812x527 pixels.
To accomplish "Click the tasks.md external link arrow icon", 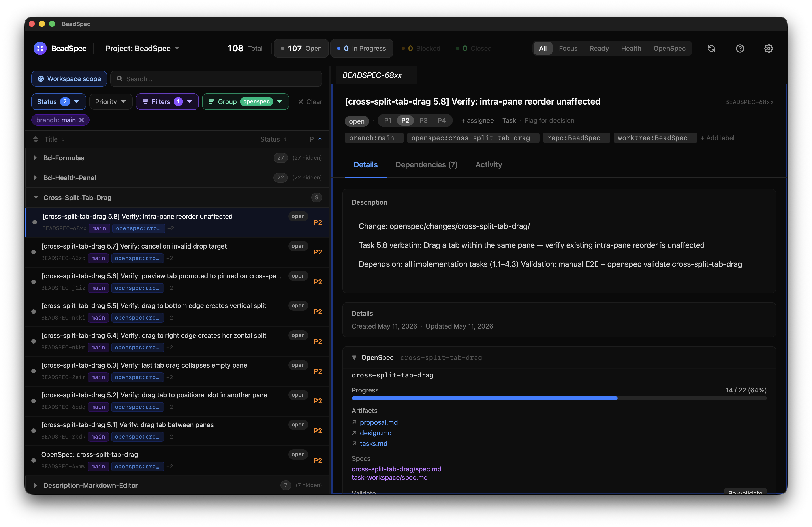I will [x=354, y=443].
